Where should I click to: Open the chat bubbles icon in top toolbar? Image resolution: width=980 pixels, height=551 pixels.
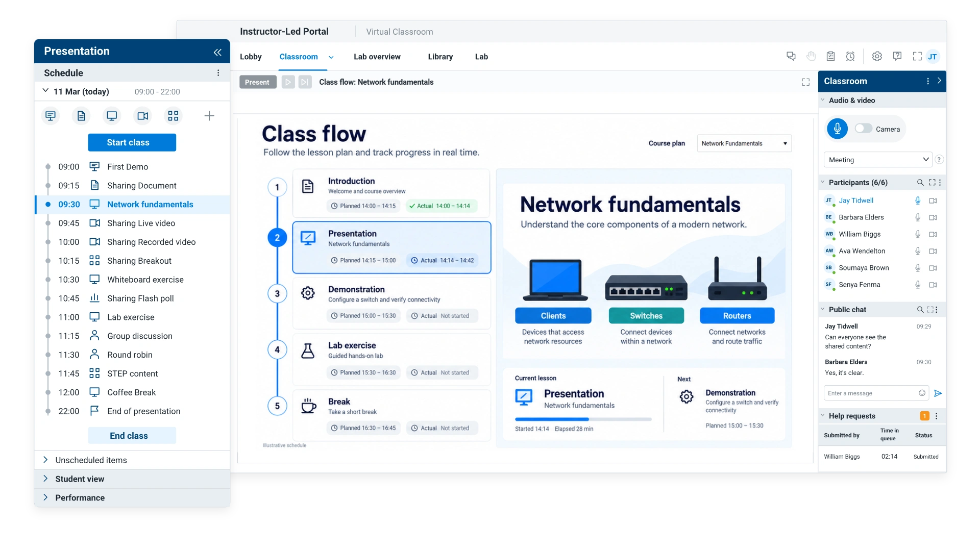point(791,56)
